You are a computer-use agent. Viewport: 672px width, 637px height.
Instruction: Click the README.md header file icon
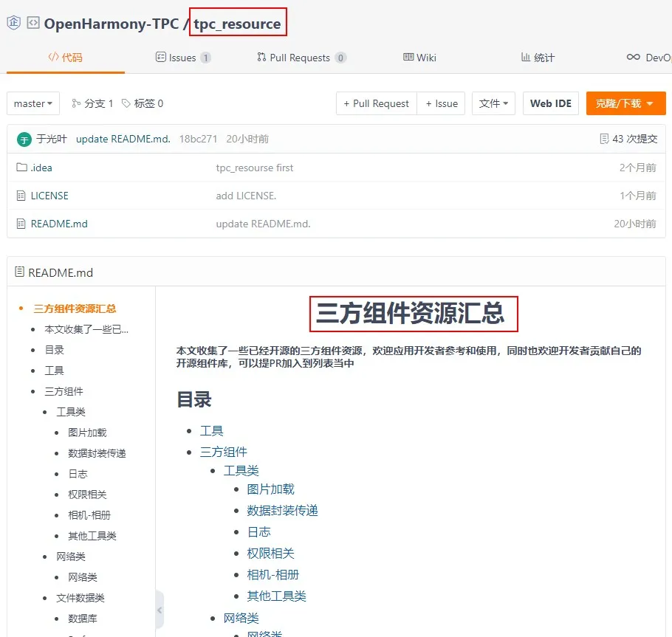20,272
